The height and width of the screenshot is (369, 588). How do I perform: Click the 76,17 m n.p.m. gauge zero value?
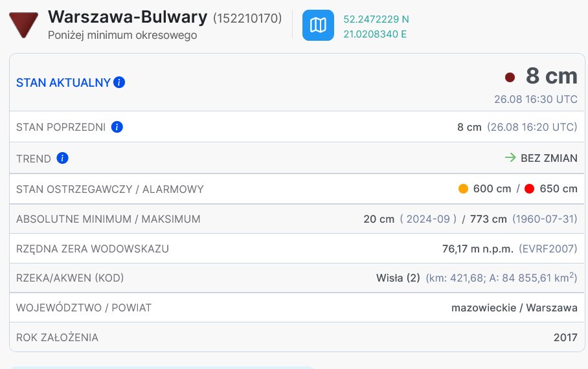[478, 249]
